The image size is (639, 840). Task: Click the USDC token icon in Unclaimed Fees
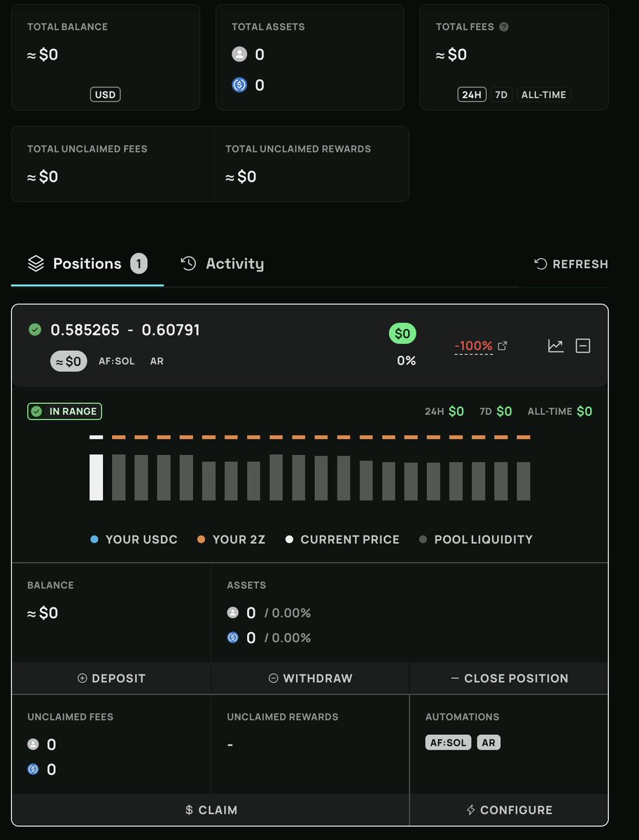(x=33, y=769)
